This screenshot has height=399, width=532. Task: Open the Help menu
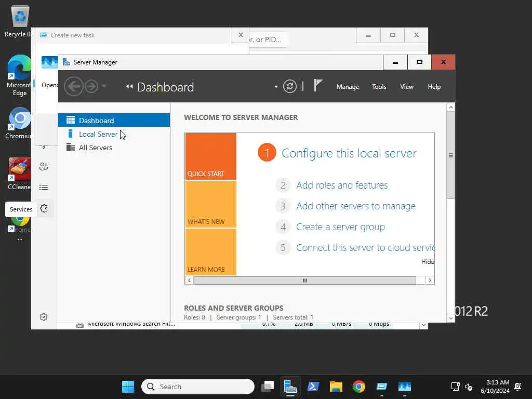[x=434, y=87]
